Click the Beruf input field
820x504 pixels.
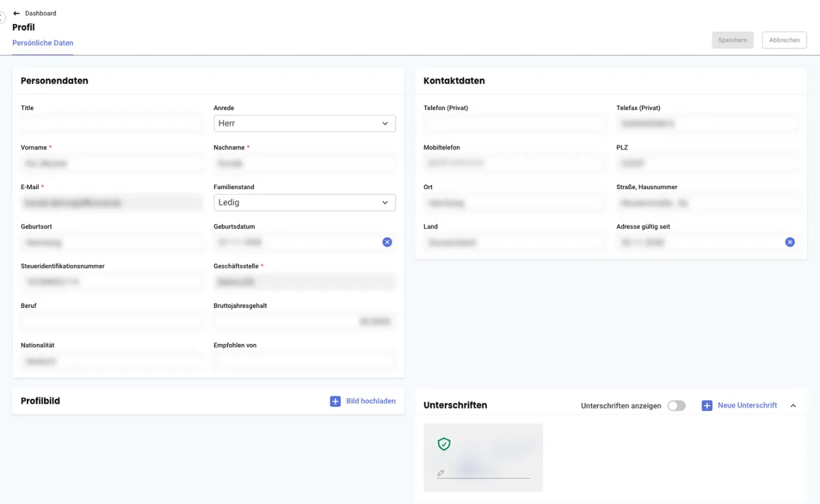(112, 321)
